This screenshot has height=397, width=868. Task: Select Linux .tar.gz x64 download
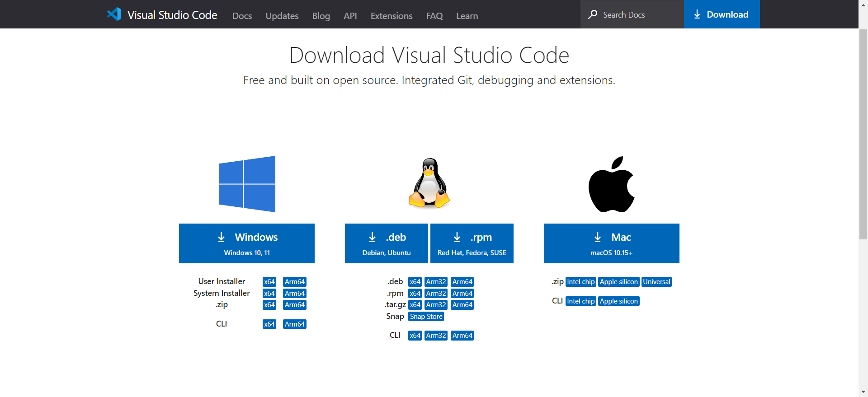click(415, 305)
